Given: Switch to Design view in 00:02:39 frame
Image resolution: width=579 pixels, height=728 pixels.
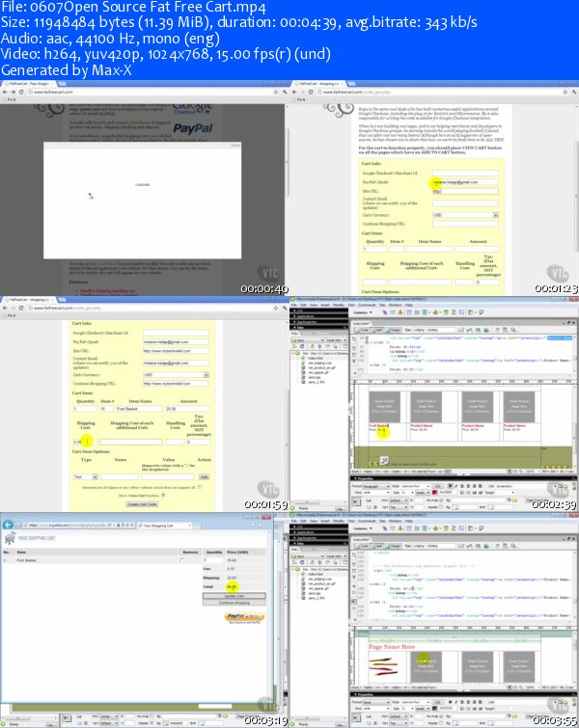Looking at the screenshot, I should (394, 330).
